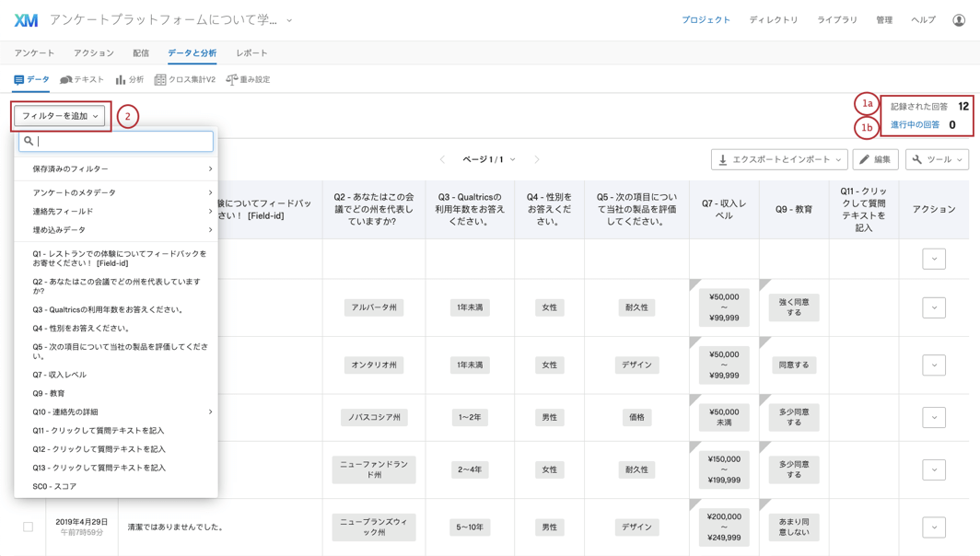980x556 pixels.
Task: Open action dropdown for オンタリオ州 row
Action: [x=934, y=365]
